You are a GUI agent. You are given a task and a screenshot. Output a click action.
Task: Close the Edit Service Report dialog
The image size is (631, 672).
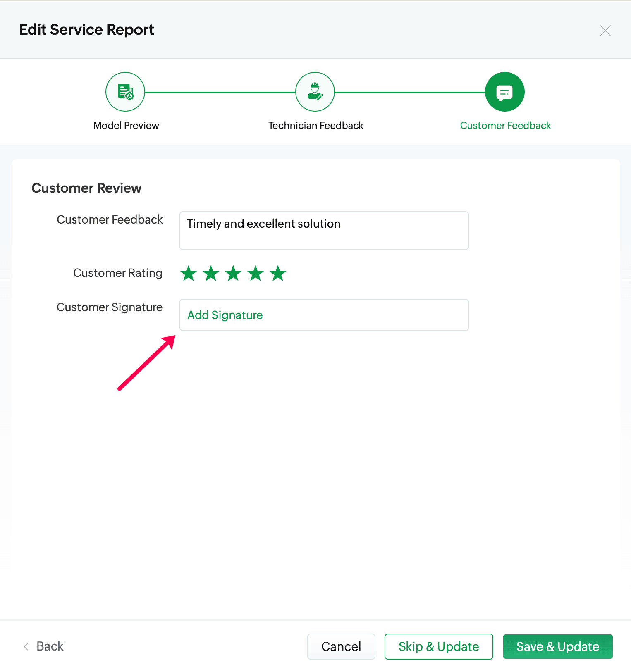pos(605,31)
